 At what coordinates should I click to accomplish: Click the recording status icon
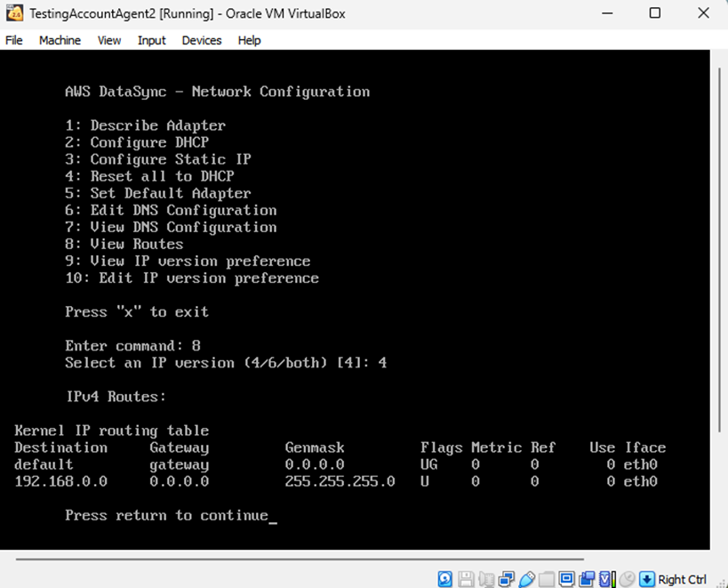pos(587,579)
